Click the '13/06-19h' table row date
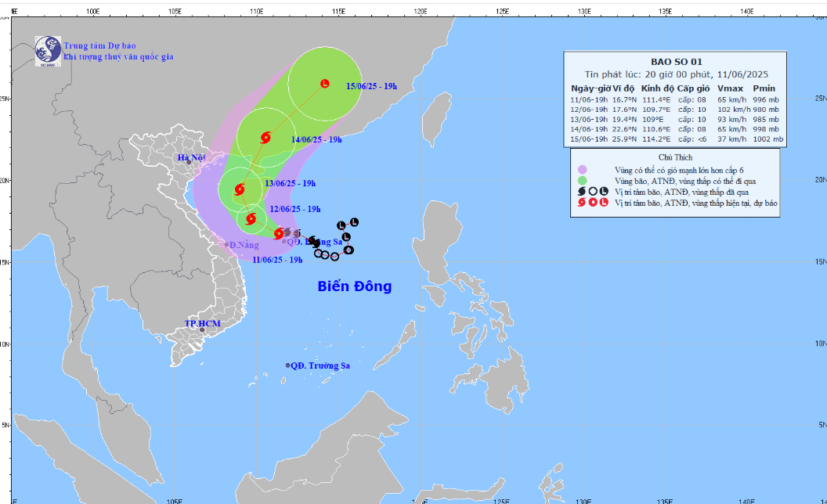The width and height of the screenshot is (827, 504). click(589, 120)
